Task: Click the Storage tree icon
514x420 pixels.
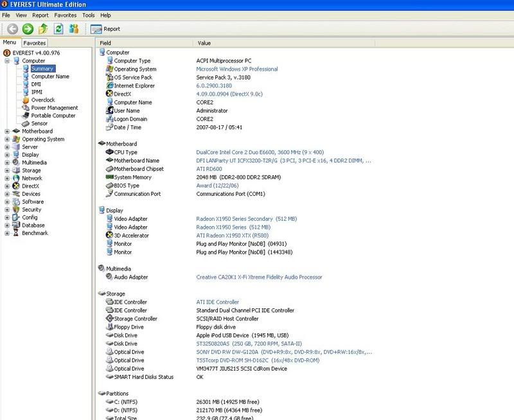Action: point(16,170)
